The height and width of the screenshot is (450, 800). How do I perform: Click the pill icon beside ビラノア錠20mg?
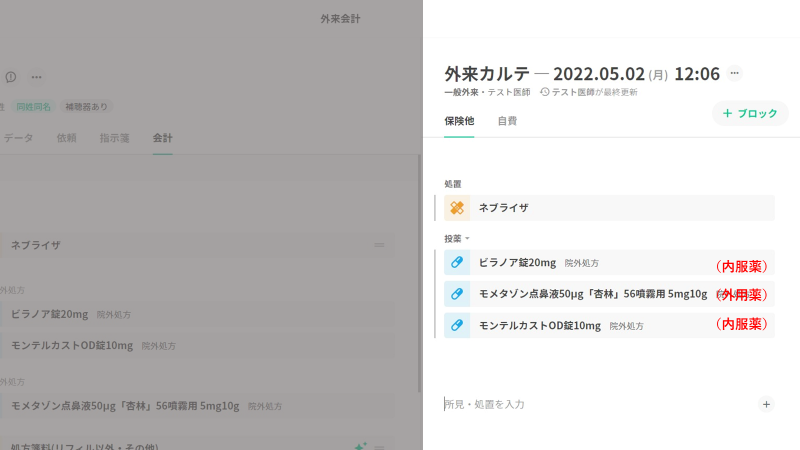coord(457,262)
